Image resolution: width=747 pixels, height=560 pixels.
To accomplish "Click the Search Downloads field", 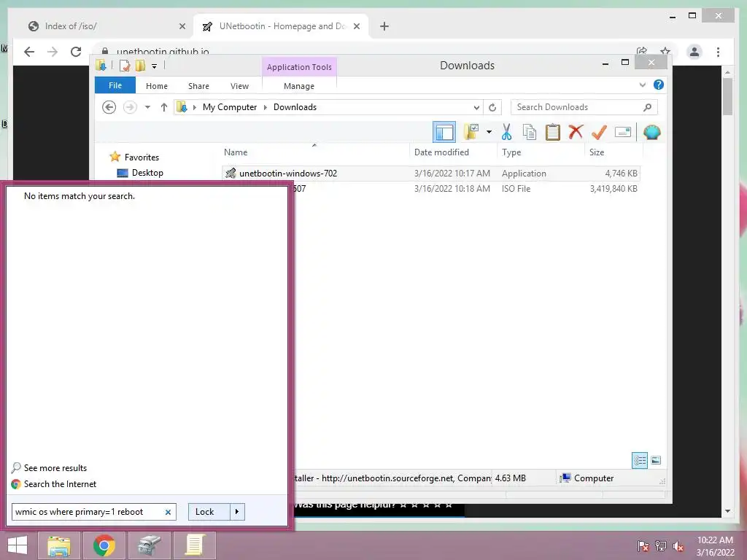I will (584, 107).
